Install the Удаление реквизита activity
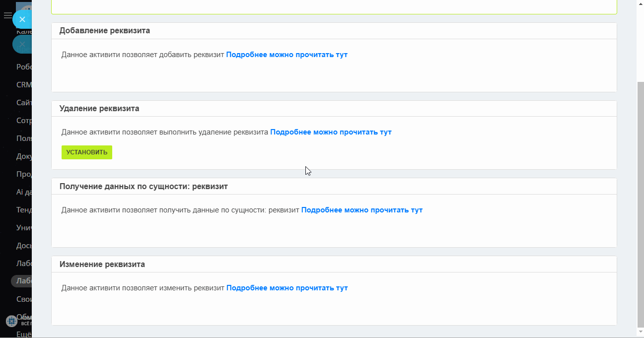This screenshot has height=338, width=644. (87, 152)
